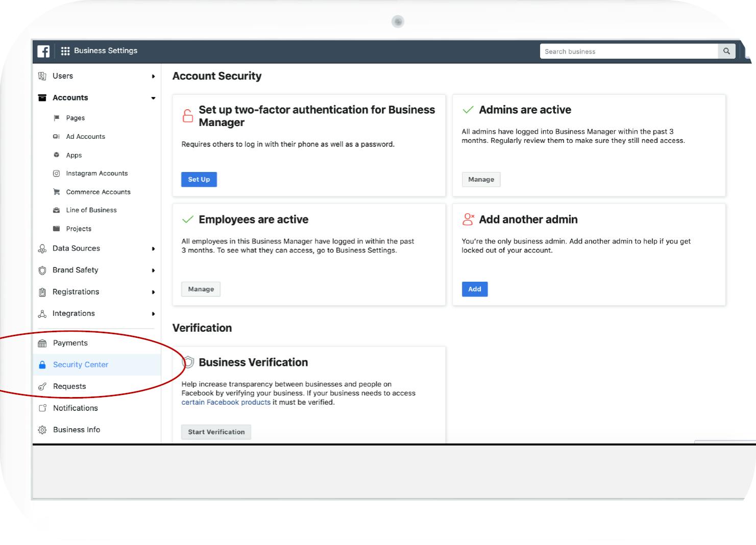Click the Instagram Accounts icon
The height and width of the screenshot is (545, 756).
pyautogui.click(x=57, y=174)
